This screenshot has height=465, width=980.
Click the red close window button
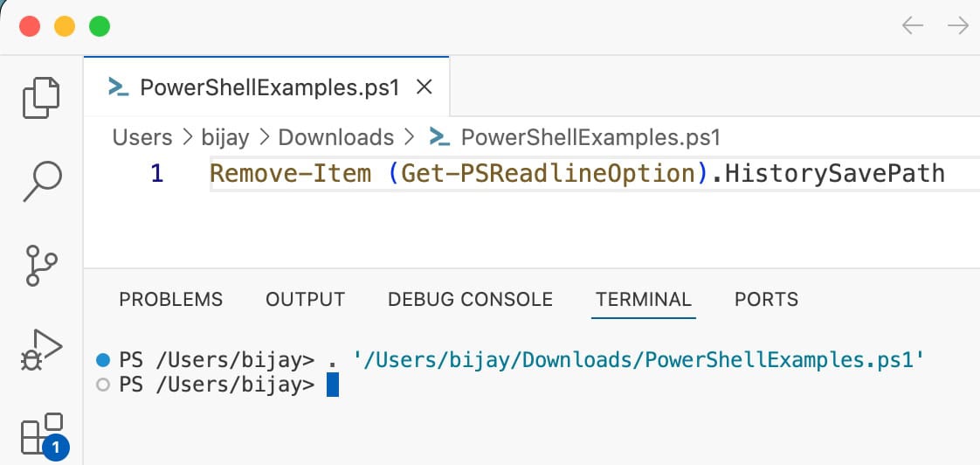tap(30, 26)
